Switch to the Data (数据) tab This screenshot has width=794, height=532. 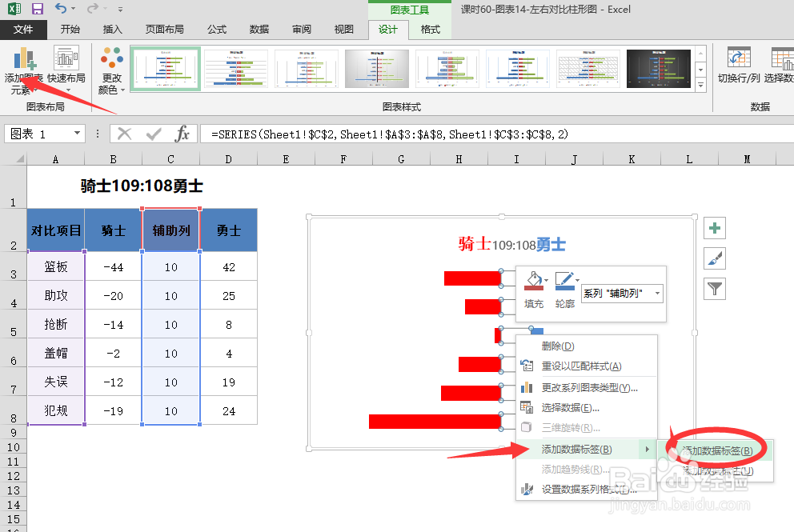[259, 30]
